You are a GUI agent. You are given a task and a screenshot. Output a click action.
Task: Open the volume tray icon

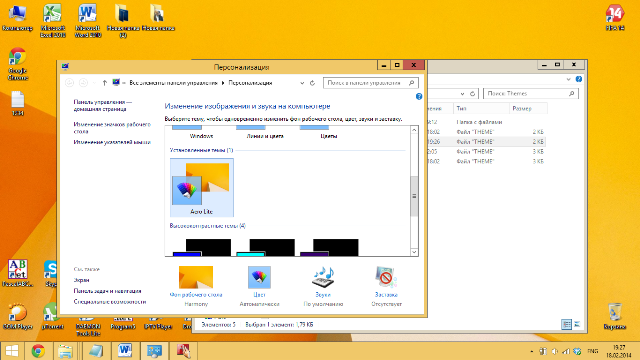click(554, 351)
